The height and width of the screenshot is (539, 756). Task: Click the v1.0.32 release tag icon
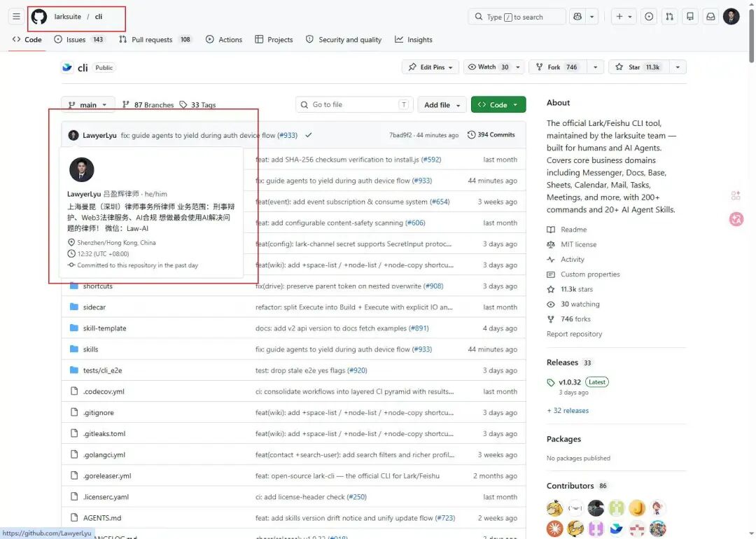(551, 382)
